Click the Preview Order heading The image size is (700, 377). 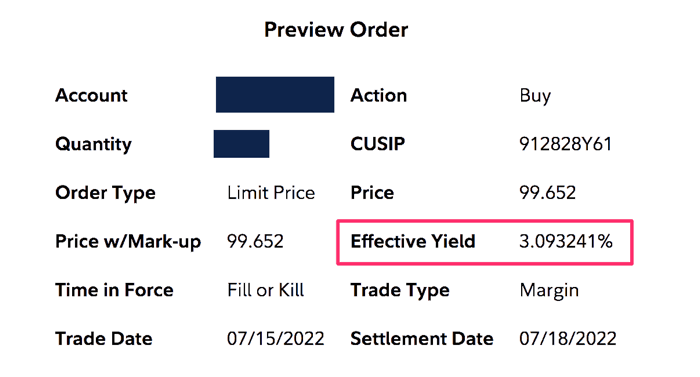tap(336, 30)
